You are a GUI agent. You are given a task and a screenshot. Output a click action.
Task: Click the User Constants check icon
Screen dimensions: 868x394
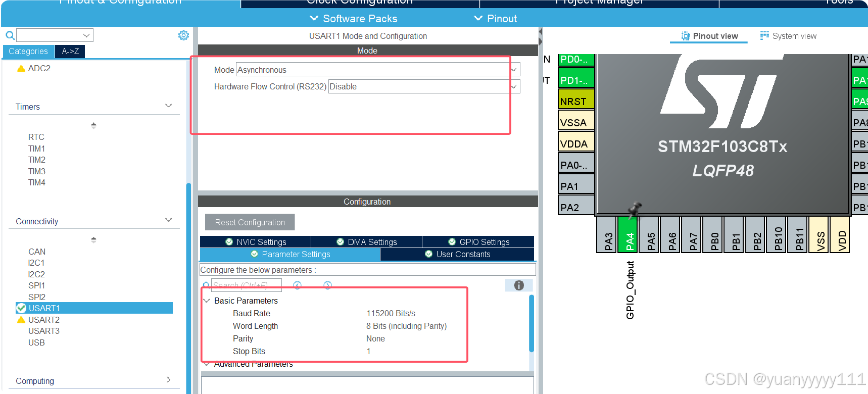428,254
